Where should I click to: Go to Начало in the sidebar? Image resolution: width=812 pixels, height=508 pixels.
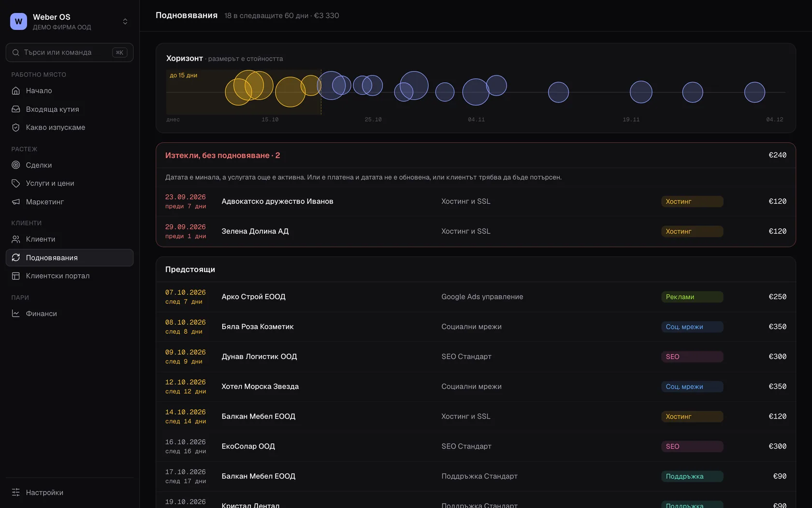(x=70, y=90)
